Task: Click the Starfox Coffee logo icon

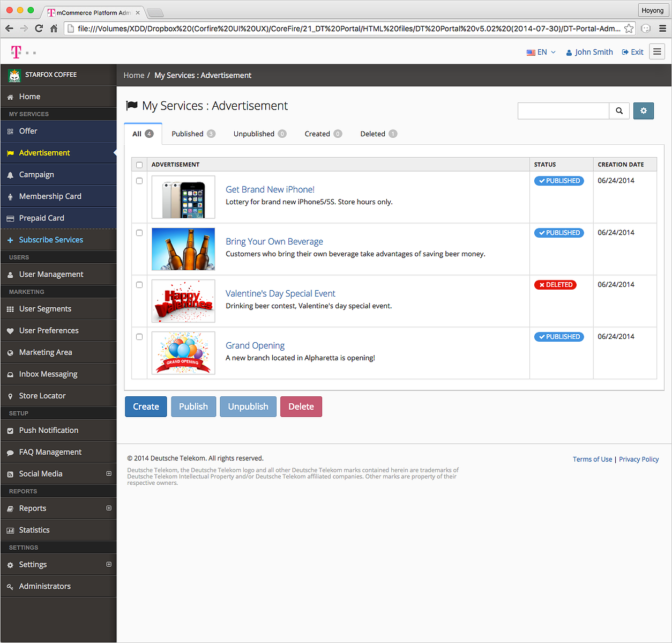Action: pyautogui.click(x=14, y=75)
